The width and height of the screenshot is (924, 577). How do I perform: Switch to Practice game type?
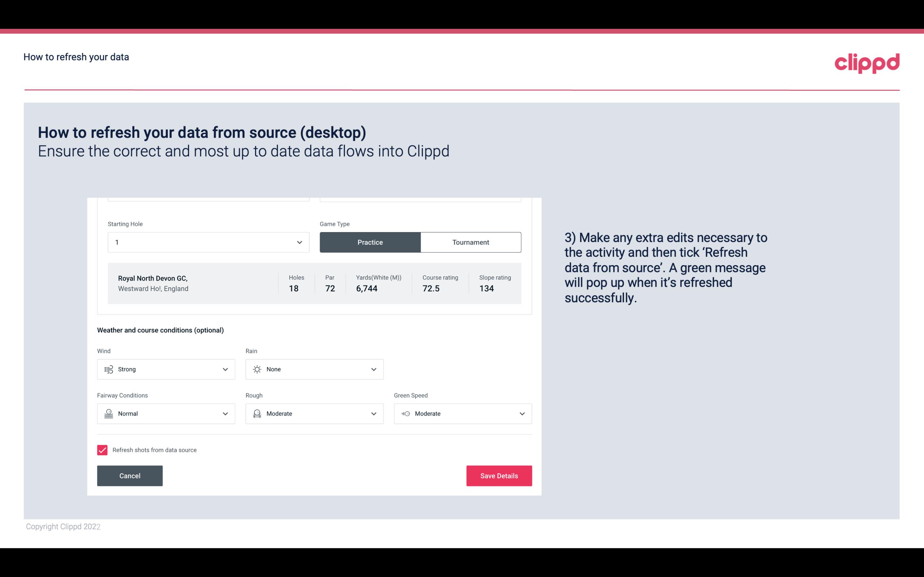click(x=370, y=242)
